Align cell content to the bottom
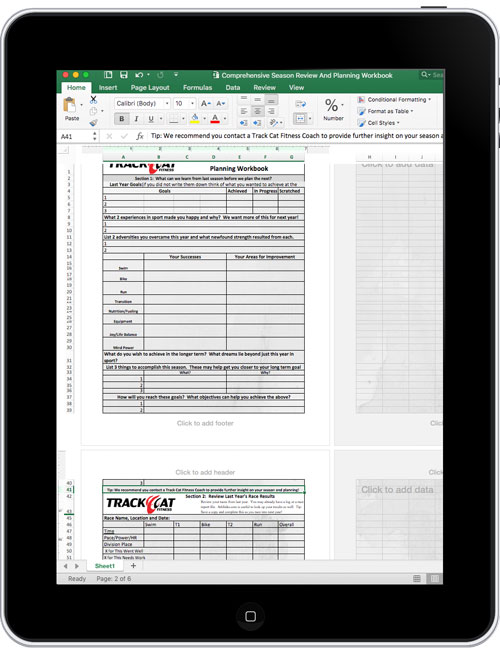 coord(271,99)
